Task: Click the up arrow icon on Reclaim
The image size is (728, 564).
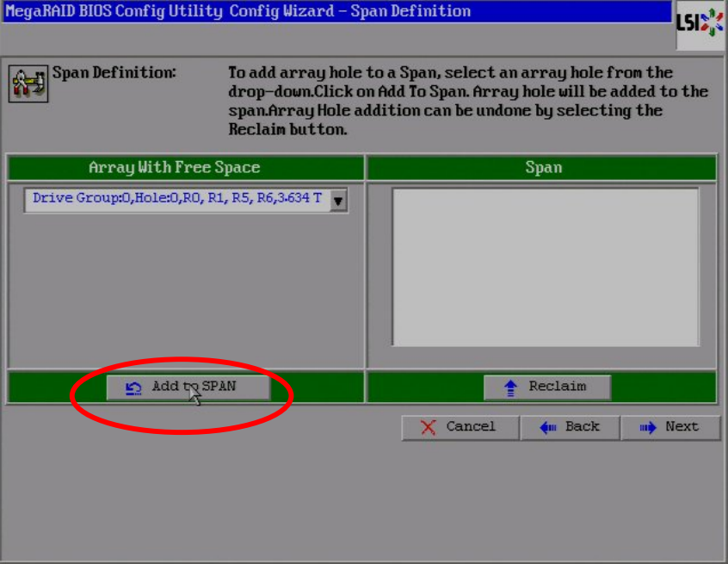Action: 510,387
